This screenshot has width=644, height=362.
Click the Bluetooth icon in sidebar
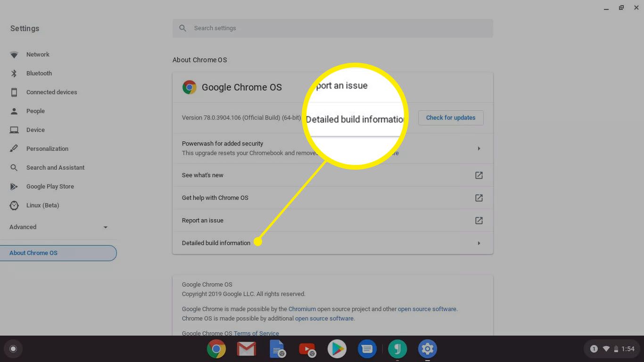click(14, 74)
